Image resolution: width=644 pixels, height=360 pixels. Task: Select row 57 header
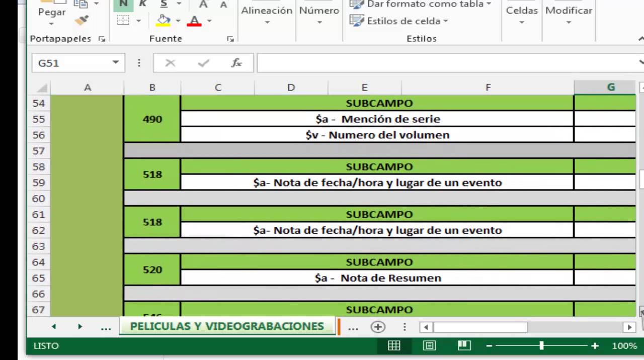click(39, 151)
